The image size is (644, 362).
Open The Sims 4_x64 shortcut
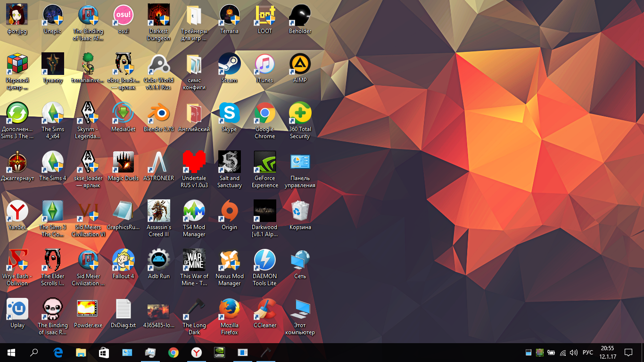coord(53,113)
